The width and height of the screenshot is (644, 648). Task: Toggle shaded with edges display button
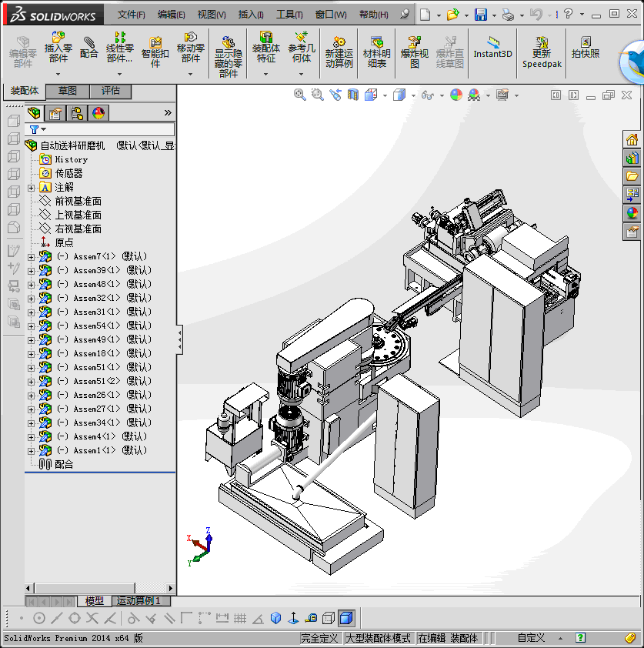coord(346,618)
